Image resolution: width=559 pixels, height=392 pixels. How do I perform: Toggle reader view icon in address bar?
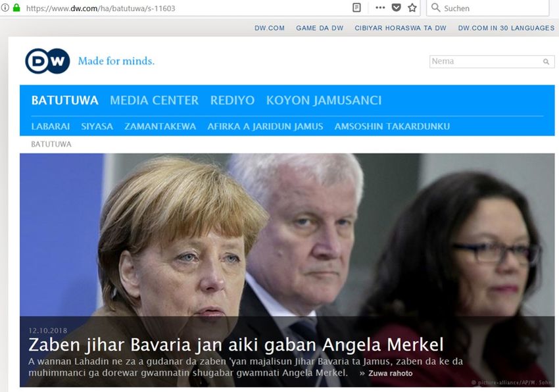356,8
